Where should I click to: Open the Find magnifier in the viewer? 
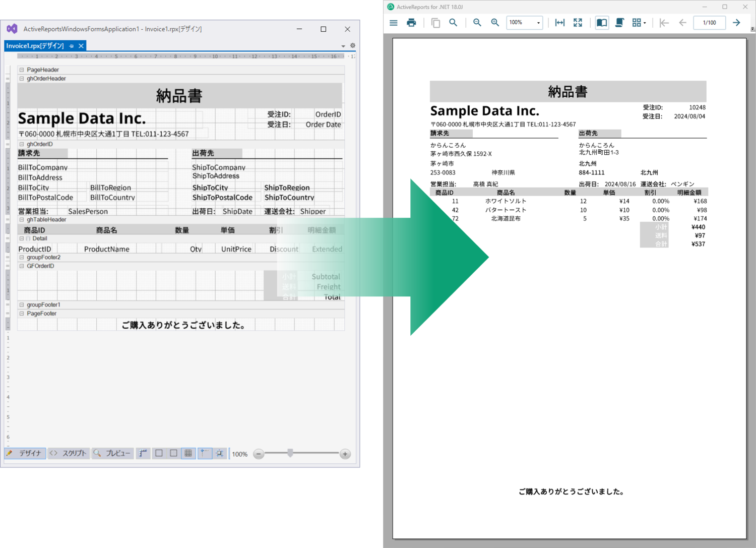(x=453, y=23)
